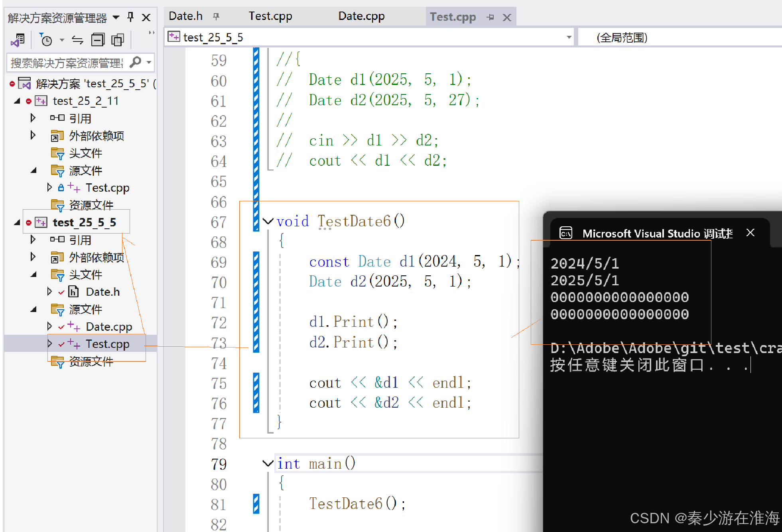782x532 pixels.
Task: Open the test_25_5_5 project scope dropdown
Action: pos(569,37)
